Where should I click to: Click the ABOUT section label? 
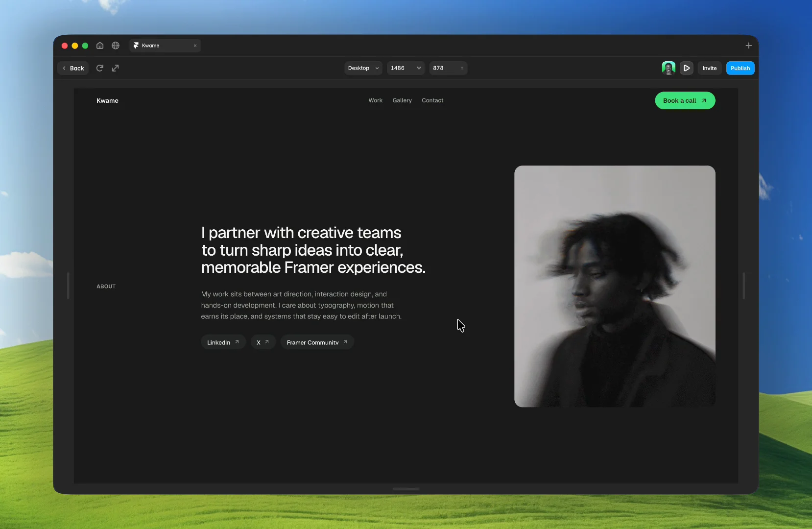[x=106, y=287]
